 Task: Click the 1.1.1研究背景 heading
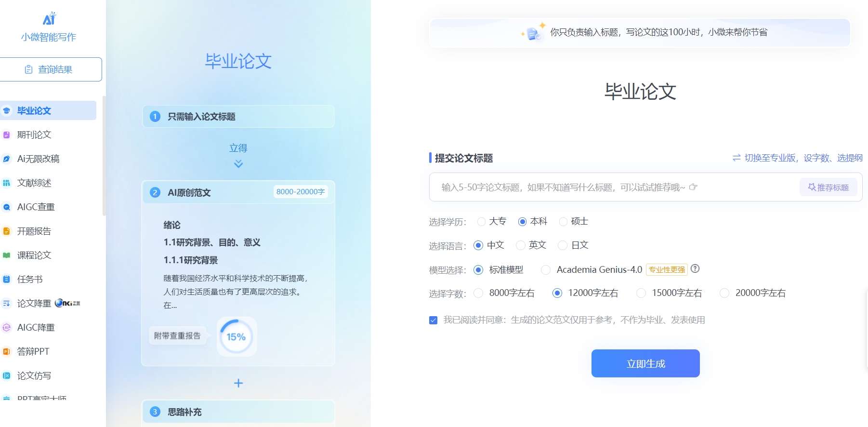(191, 260)
